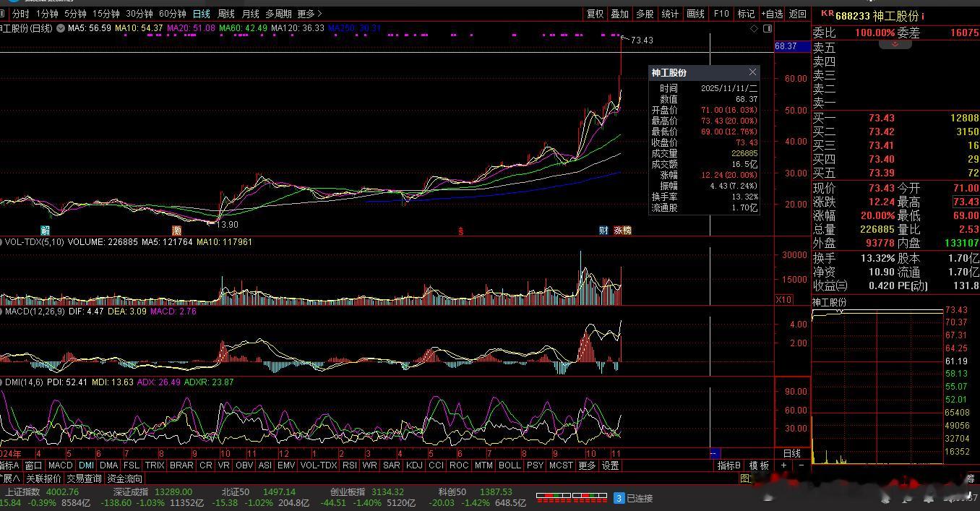The image size is (980, 511).
Task: Click the info 'i' icon beside 神工股份 title
Action: 923,16
